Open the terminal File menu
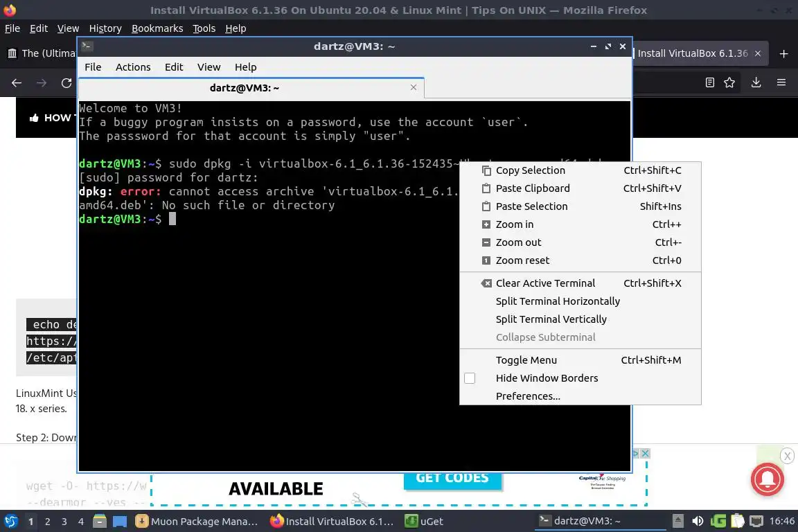798x532 pixels. tap(93, 67)
